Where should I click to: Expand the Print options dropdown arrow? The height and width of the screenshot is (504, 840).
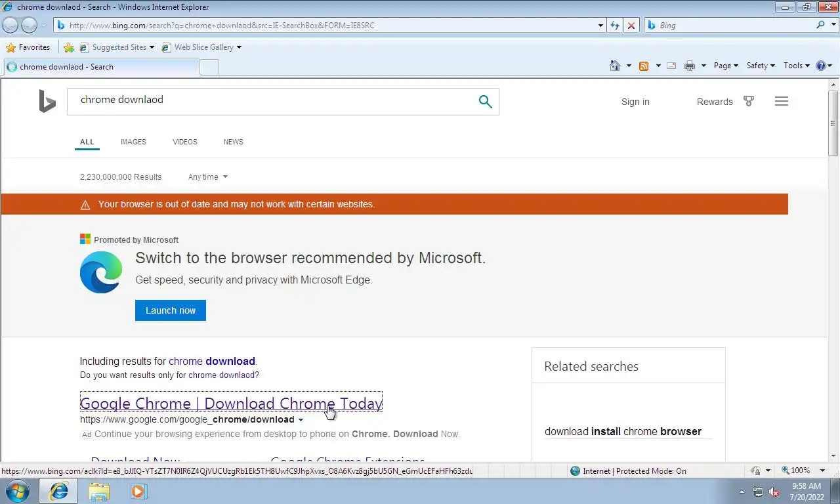point(703,66)
